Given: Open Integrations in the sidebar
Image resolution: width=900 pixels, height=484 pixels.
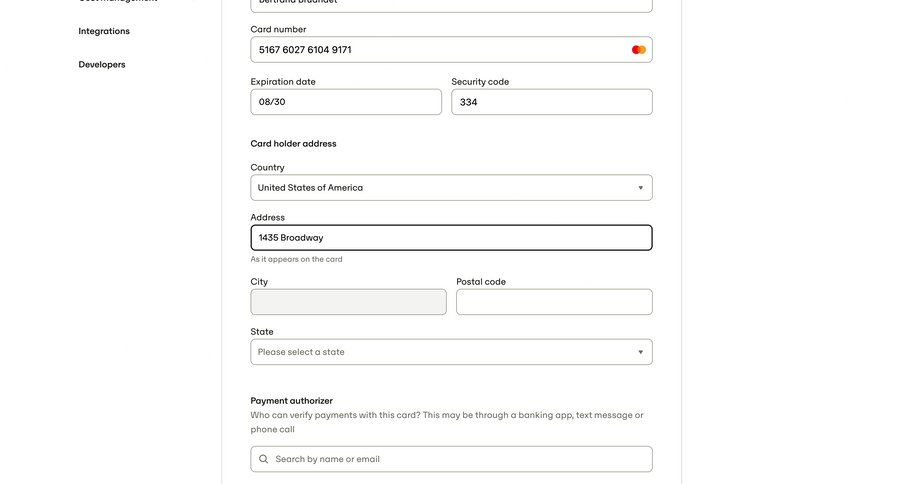Looking at the screenshot, I should tap(104, 31).
